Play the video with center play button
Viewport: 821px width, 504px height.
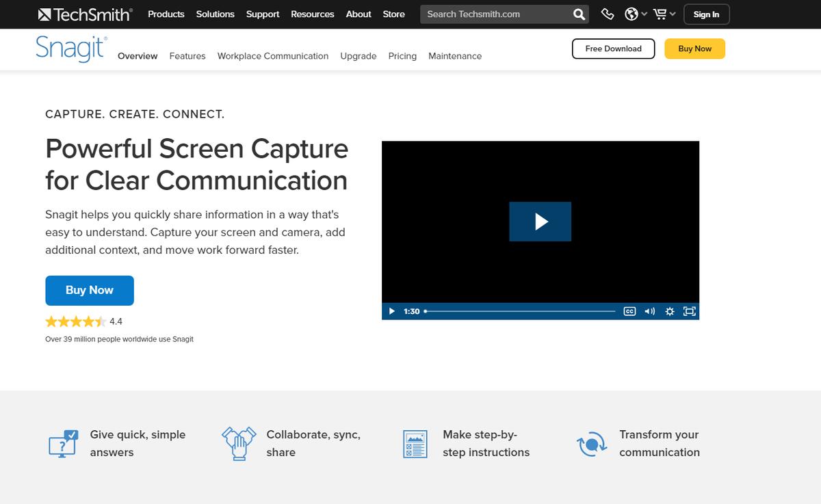[540, 222]
